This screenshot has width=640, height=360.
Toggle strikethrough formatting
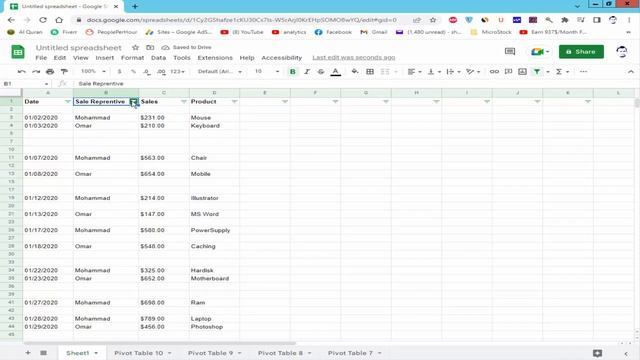pos(321,71)
